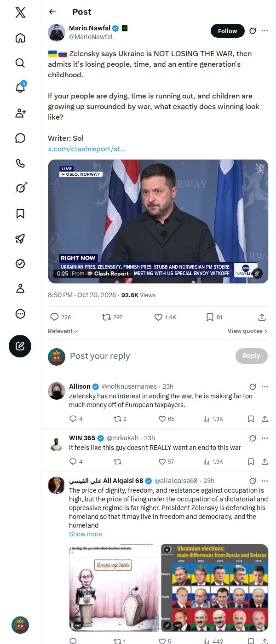Bookmark the main post with 81 bookmarks
Image resolution: width=276 pixels, height=644 pixels.
click(x=214, y=317)
